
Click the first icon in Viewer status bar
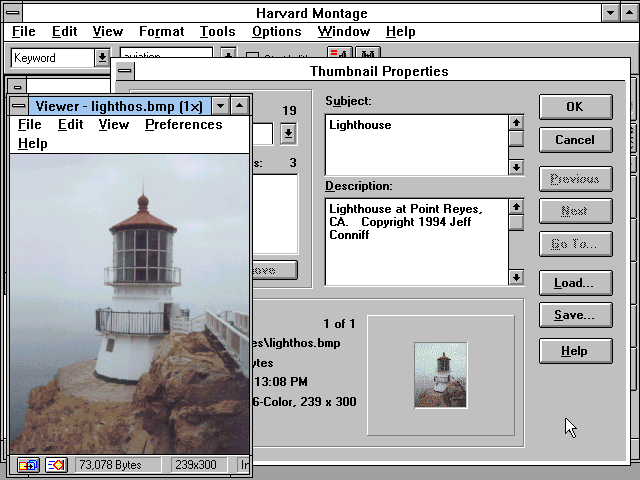pos(27,465)
